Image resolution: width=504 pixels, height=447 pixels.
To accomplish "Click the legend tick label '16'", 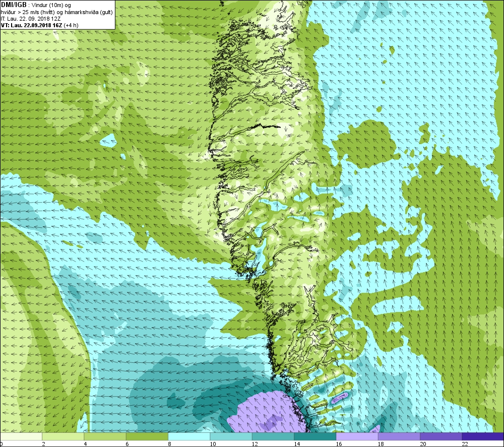I will click(x=339, y=444).
